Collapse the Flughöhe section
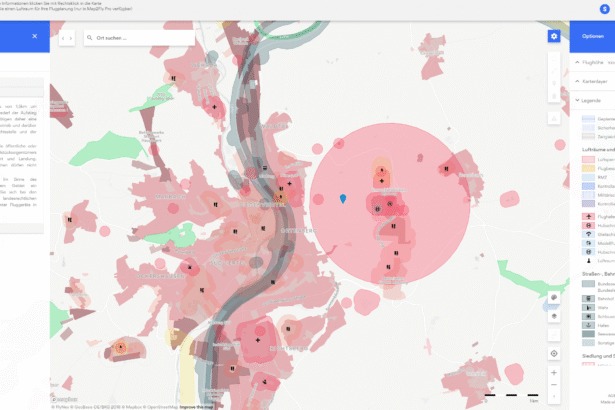The height and width of the screenshot is (410, 615). pyautogui.click(x=577, y=62)
